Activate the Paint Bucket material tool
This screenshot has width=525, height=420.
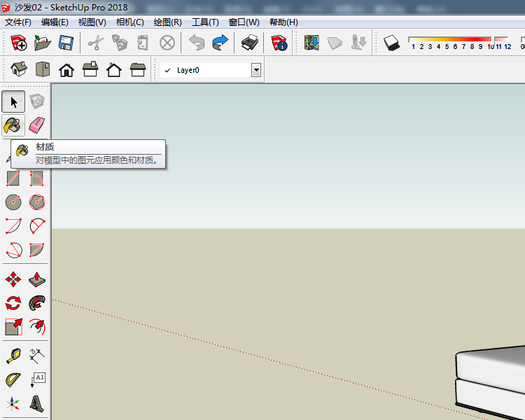pyautogui.click(x=13, y=125)
